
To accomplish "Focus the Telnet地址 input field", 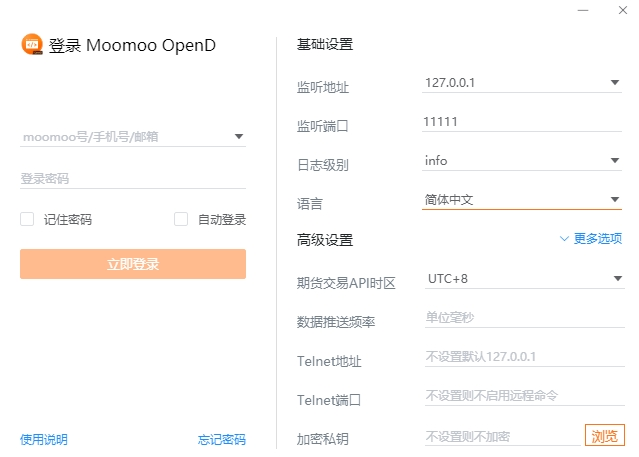I will (x=520, y=357).
